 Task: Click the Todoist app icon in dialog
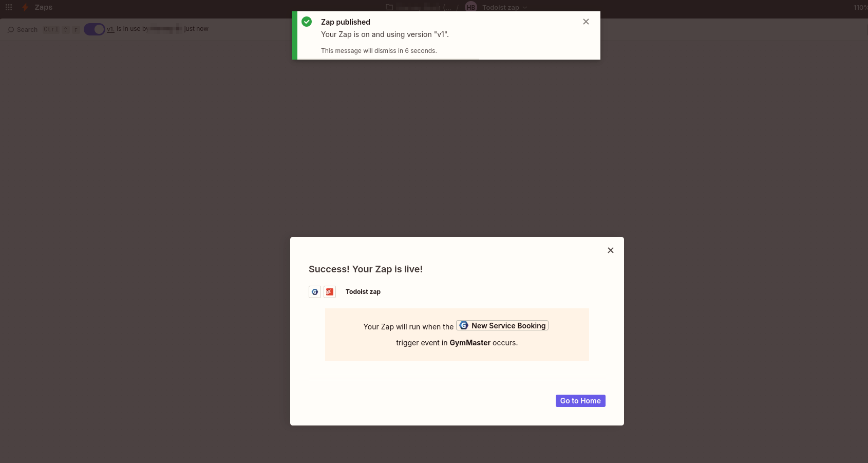tap(330, 292)
